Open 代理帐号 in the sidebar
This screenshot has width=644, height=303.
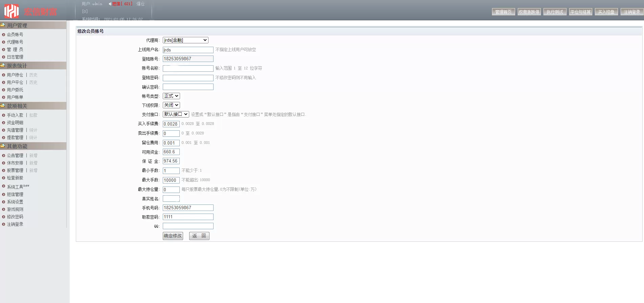click(x=15, y=42)
